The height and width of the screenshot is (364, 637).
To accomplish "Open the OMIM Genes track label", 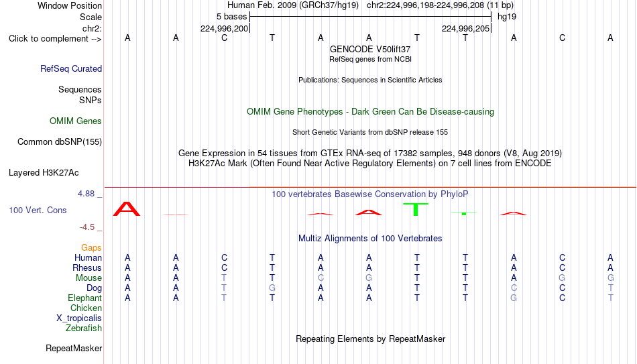I will (76, 121).
